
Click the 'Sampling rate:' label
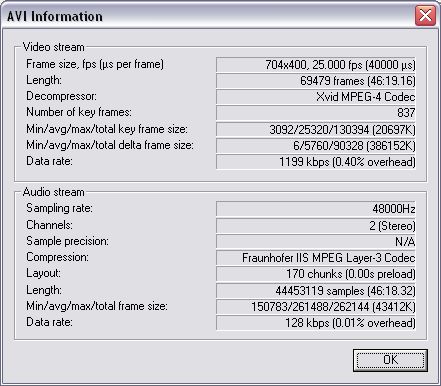click(59, 208)
